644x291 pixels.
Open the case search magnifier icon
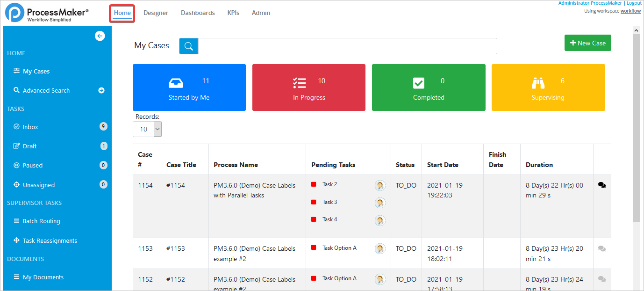pos(188,46)
